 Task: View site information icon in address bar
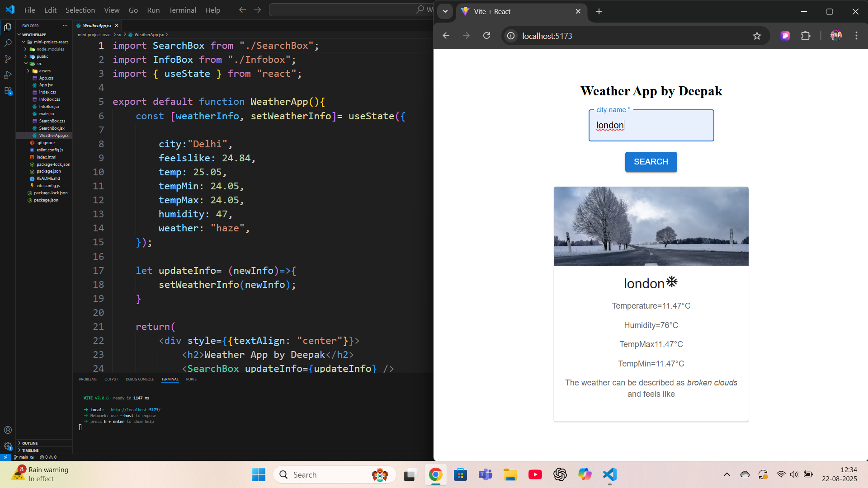point(511,36)
